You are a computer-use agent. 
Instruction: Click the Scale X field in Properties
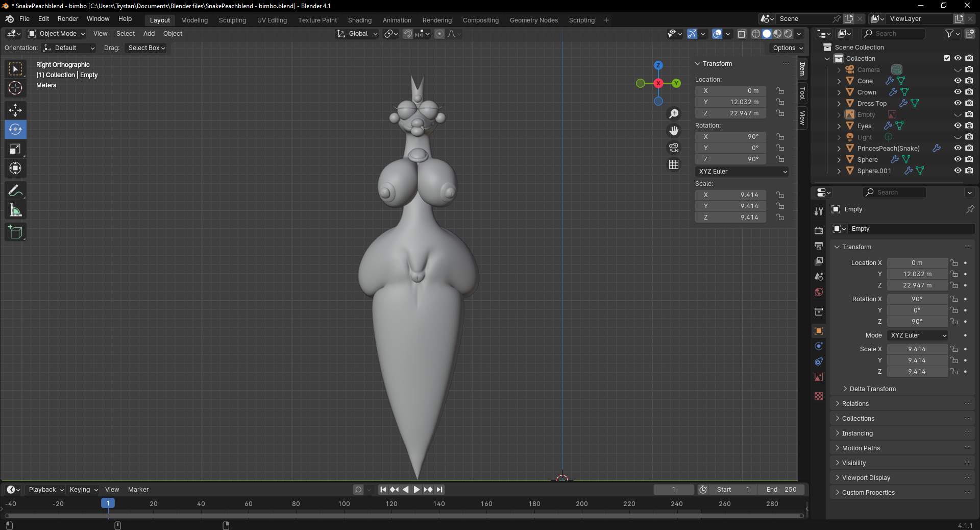tap(917, 349)
